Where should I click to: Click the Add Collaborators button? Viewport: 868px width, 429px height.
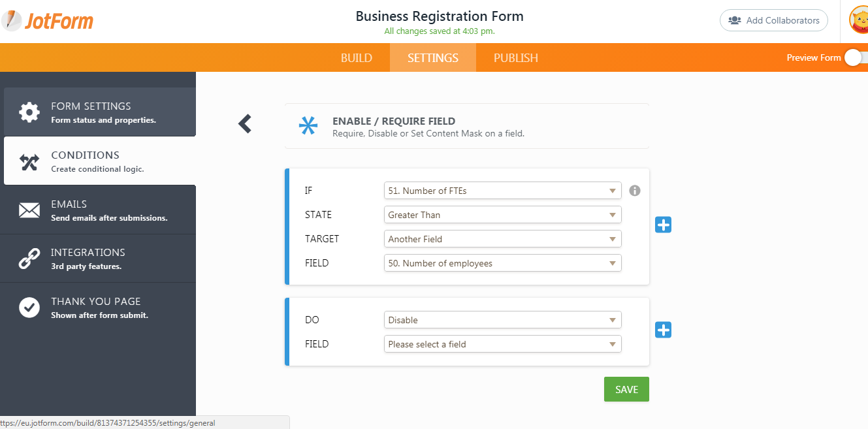[x=773, y=20]
